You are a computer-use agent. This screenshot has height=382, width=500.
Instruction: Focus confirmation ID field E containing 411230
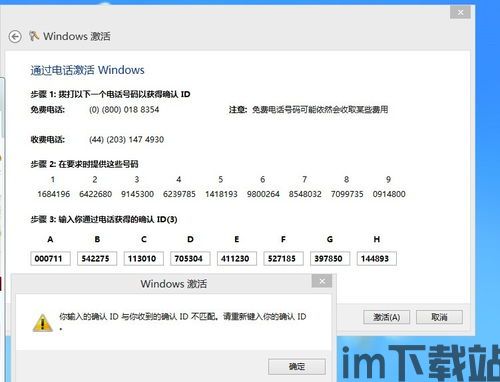pyautogui.click(x=237, y=258)
